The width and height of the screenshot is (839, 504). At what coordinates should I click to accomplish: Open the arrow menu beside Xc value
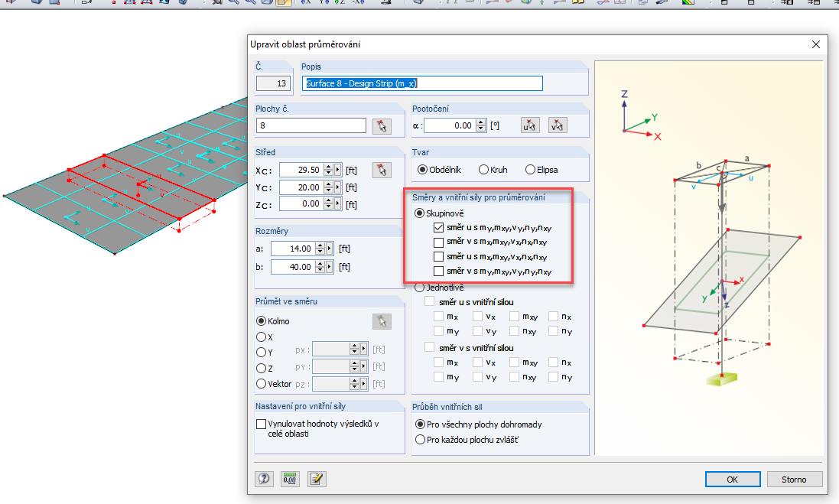coord(337,170)
